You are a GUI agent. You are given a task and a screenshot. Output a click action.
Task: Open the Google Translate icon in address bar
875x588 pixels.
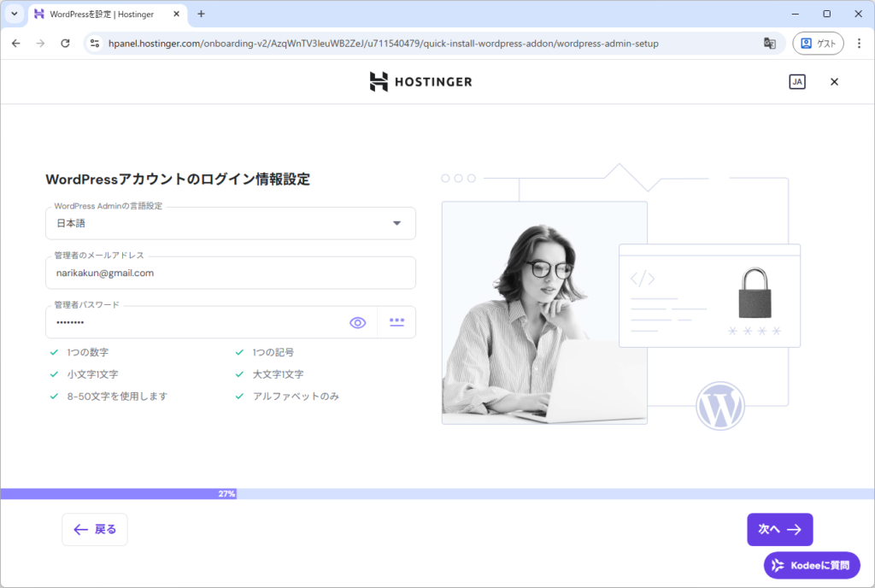click(x=770, y=43)
